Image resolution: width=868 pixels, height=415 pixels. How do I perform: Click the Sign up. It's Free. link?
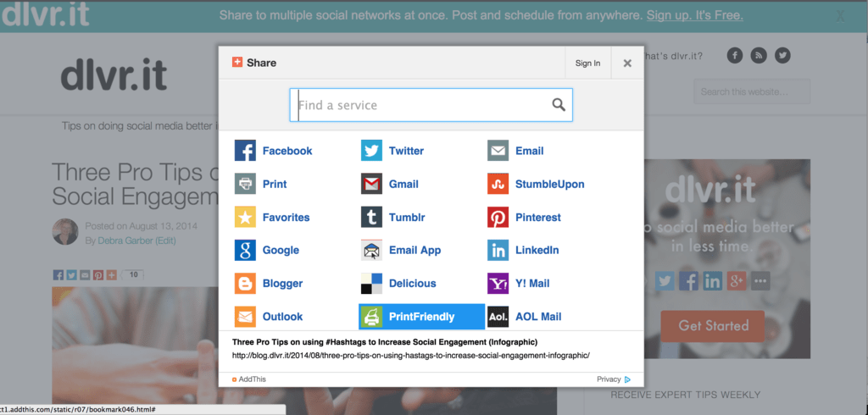[x=695, y=15]
